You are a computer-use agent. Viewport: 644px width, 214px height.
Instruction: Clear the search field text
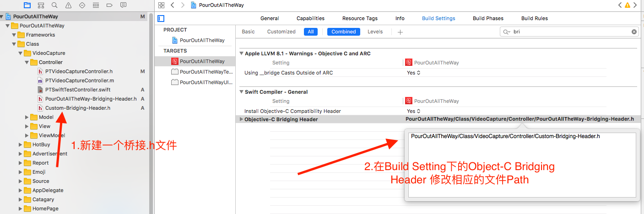click(x=634, y=32)
